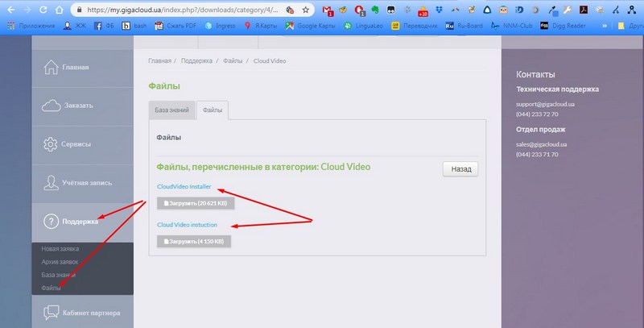The width and height of the screenshot is (644, 328).
Task: Click the Кабинет партнера chat icon
Action: pyautogui.click(x=52, y=313)
